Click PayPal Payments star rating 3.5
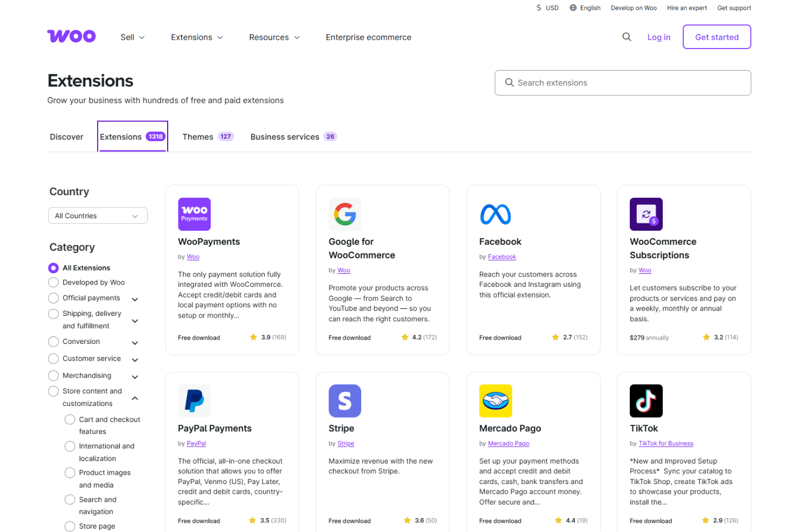798x532 pixels. tap(267, 521)
